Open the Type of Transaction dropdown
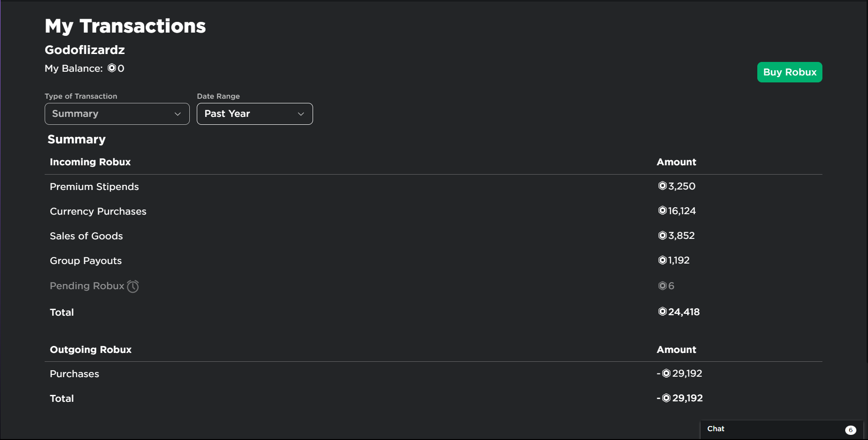The height and width of the screenshot is (440, 868). [x=117, y=114]
